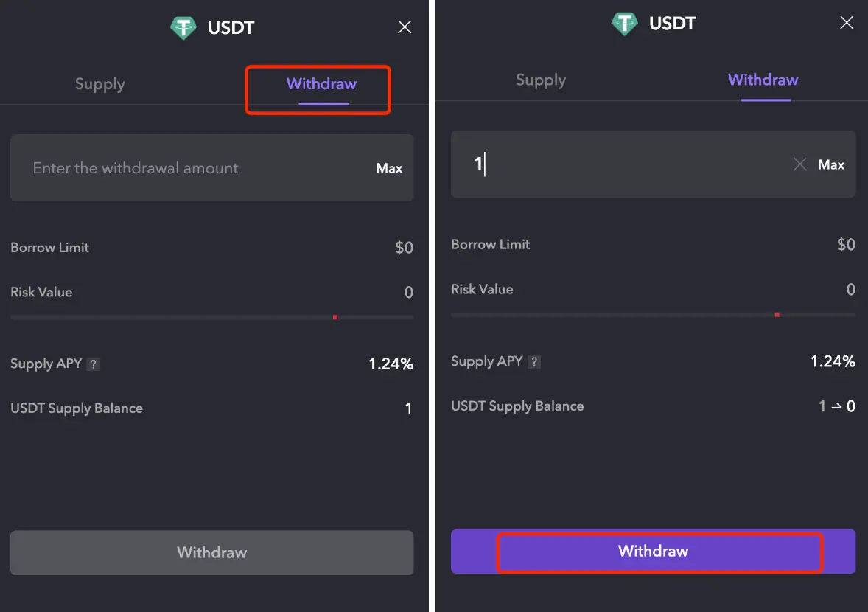Click the disabled Withdraw button in left panel

point(211,552)
